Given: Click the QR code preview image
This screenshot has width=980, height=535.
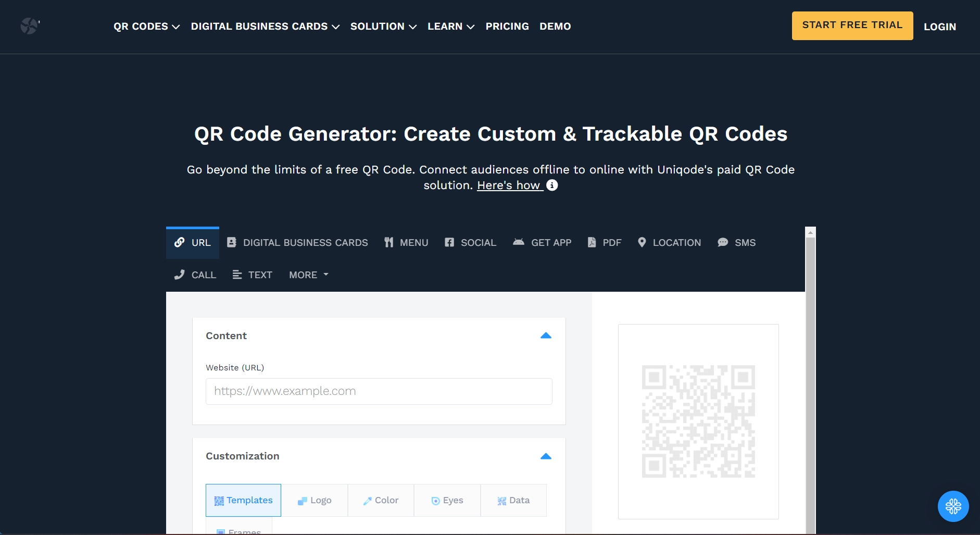Looking at the screenshot, I should (x=698, y=421).
